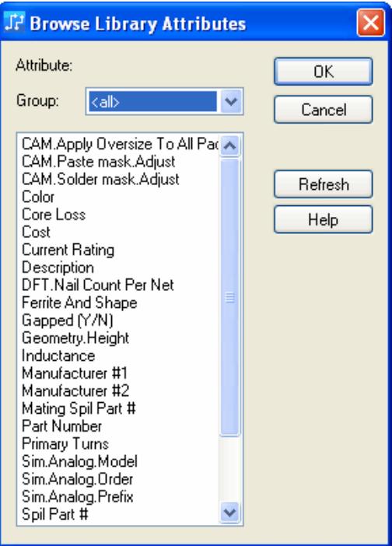392x546 pixels.
Task: Click the attribute list scrollbar thumb
Action: pyautogui.click(x=229, y=296)
